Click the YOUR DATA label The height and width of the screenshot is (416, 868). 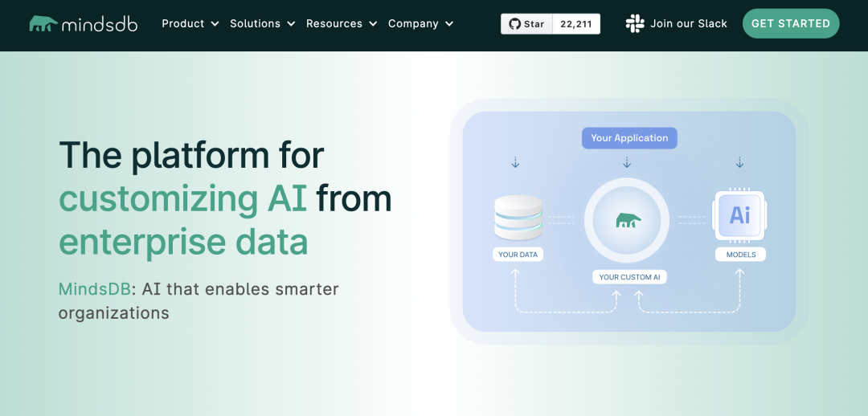518,255
